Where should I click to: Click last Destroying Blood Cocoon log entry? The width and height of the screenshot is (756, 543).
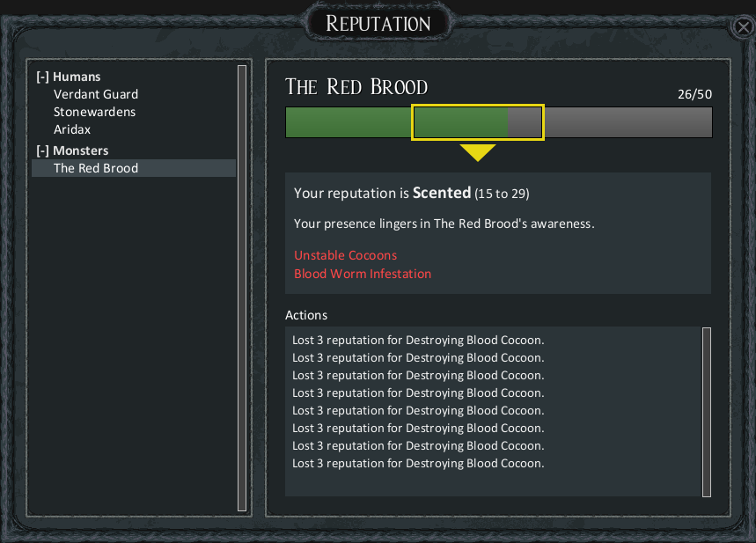pyautogui.click(x=418, y=463)
